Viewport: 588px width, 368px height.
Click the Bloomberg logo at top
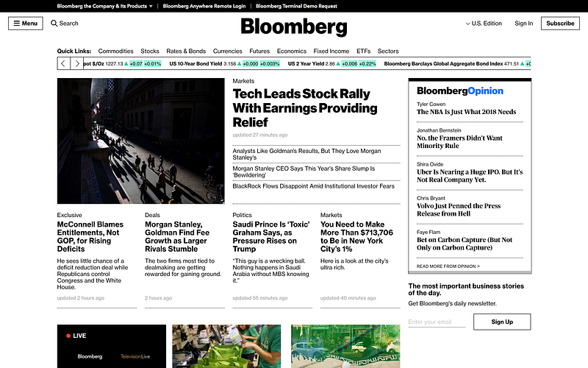pyautogui.click(x=294, y=27)
